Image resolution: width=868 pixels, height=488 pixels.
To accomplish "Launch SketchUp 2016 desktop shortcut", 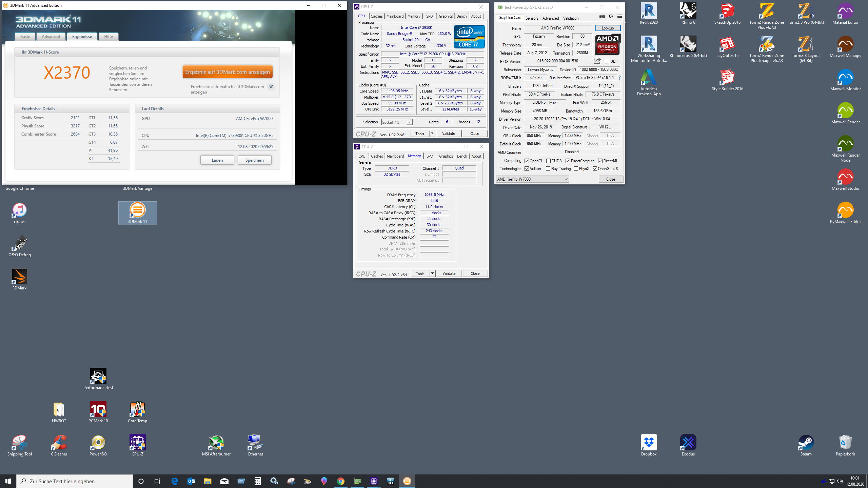I will [x=727, y=14].
